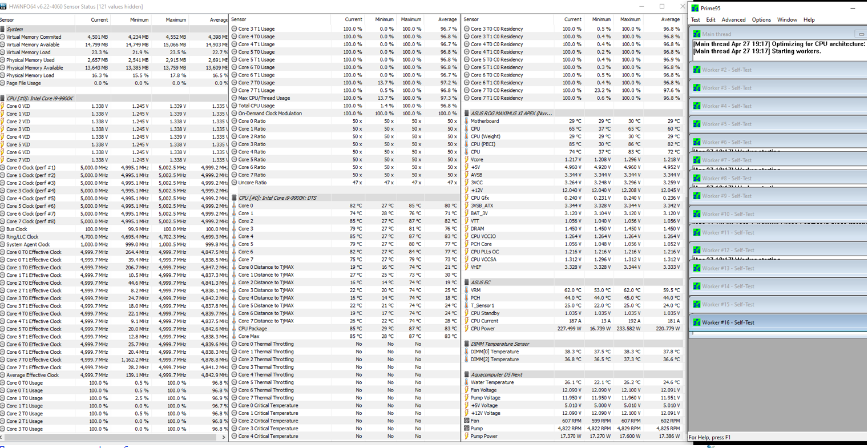The width and height of the screenshot is (868, 448).
Task: Select the Worker #10 Self-Test window title
Action: (x=728, y=214)
